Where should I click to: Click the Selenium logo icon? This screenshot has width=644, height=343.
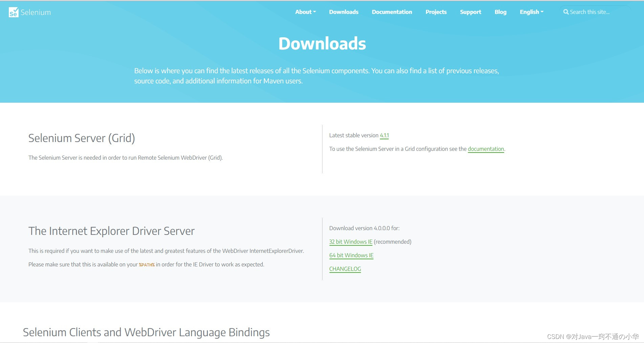tap(13, 12)
